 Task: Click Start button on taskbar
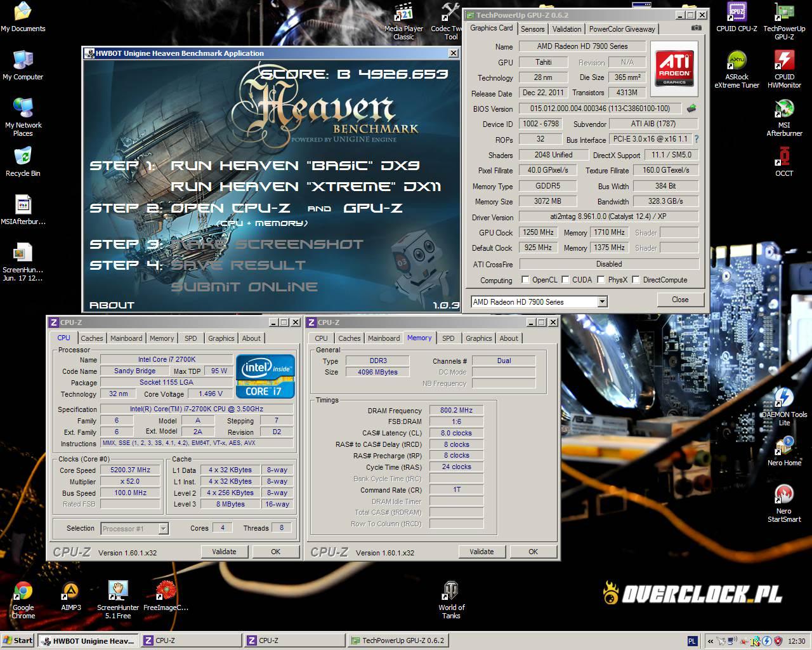click(x=18, y=640)
